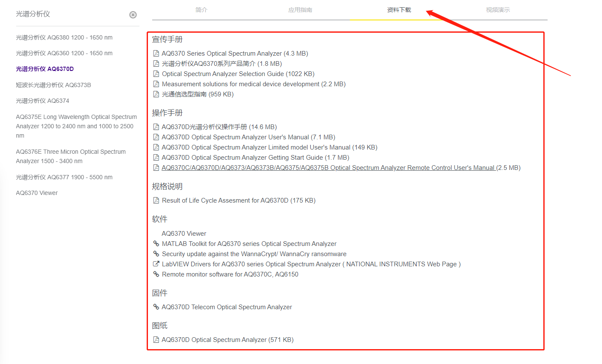Image resolution: width=602 pixels, height=364 pixels.
Task: Go to the 视频演示 tab
Action: [x=498, y=10]
